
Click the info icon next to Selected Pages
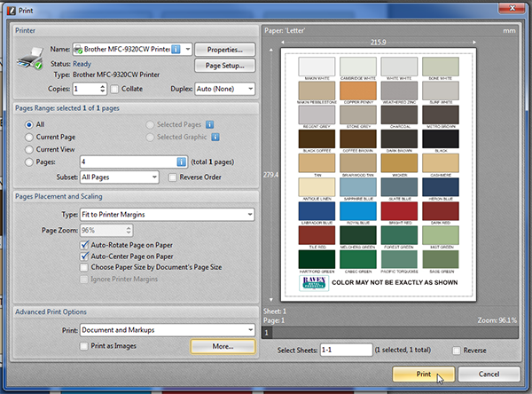click(x=209, y=124)
